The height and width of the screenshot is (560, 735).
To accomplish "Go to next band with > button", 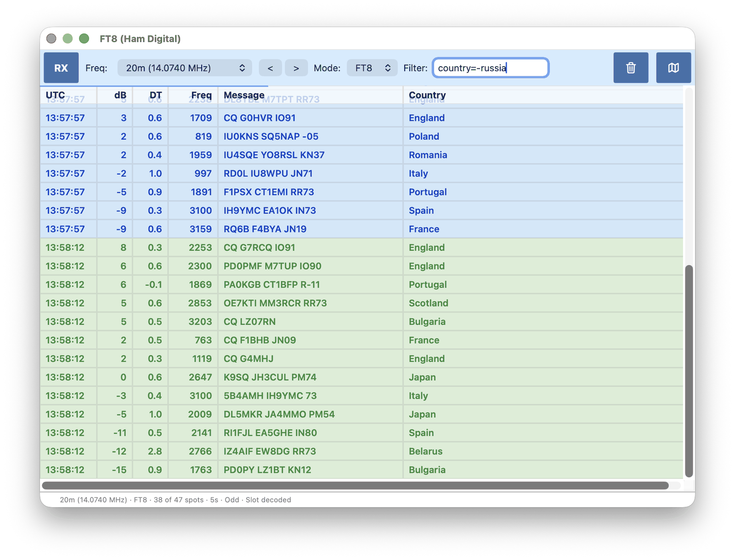I will [x=296, y=68].
